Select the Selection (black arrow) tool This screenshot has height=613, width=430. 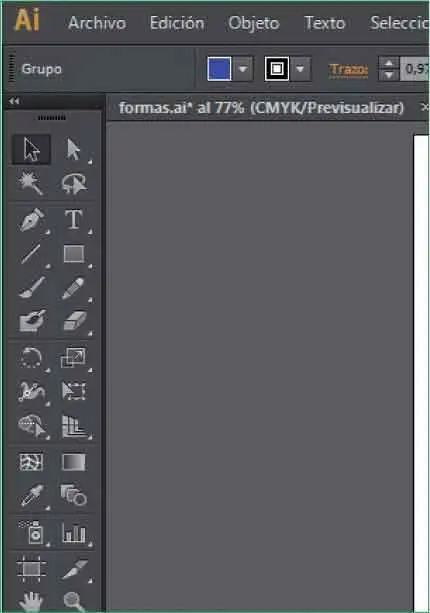coord(31,149)
